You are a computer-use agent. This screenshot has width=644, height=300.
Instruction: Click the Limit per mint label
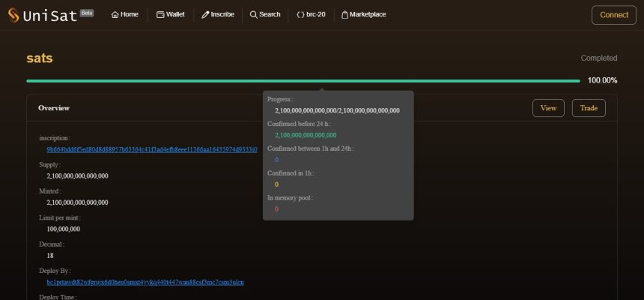point(60,217)
